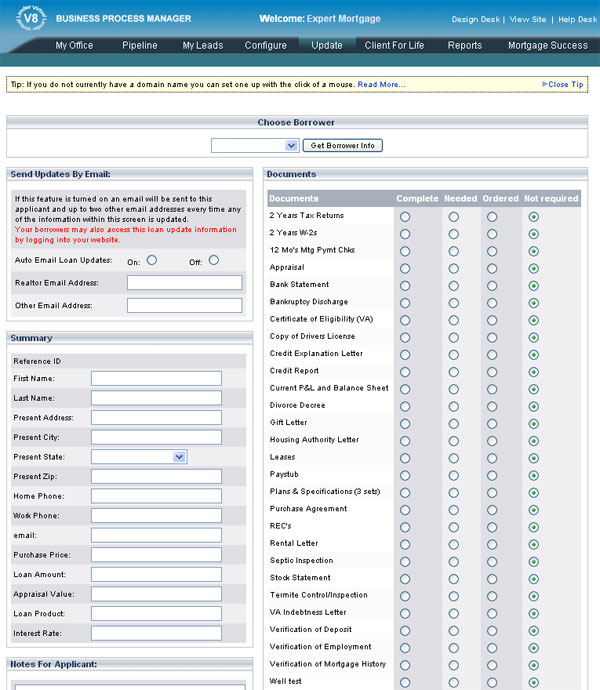
Task: Mark 2 Years Tax Returns as Complete
Action: (x=405, y=217)
